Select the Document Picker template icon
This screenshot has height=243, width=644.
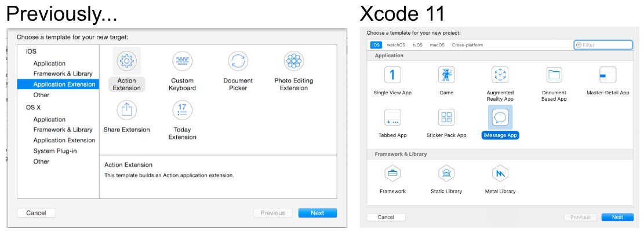[238, 61]
